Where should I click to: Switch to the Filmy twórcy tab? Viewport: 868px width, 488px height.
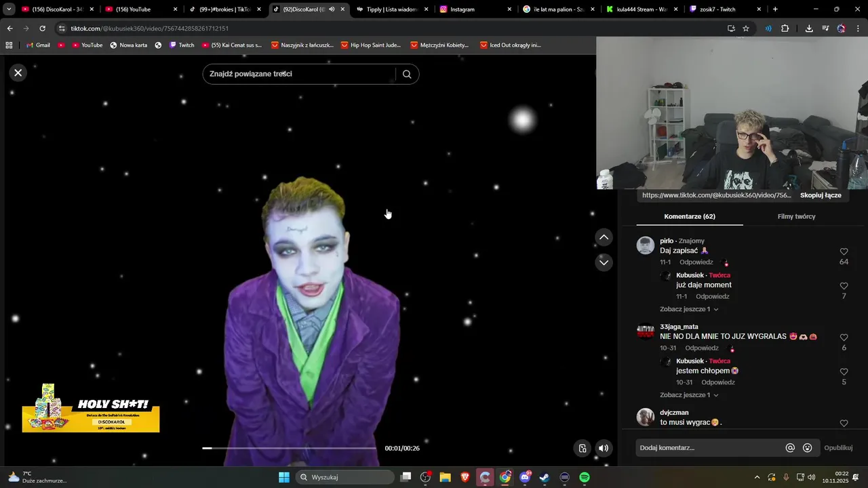click(x=796, y=216)
